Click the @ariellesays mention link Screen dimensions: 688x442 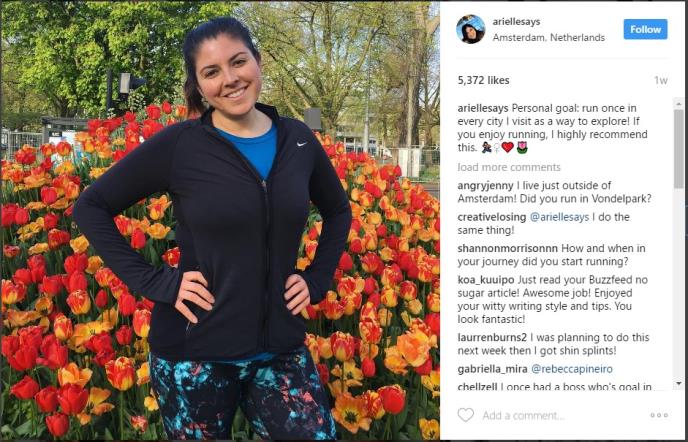point(559,217)
